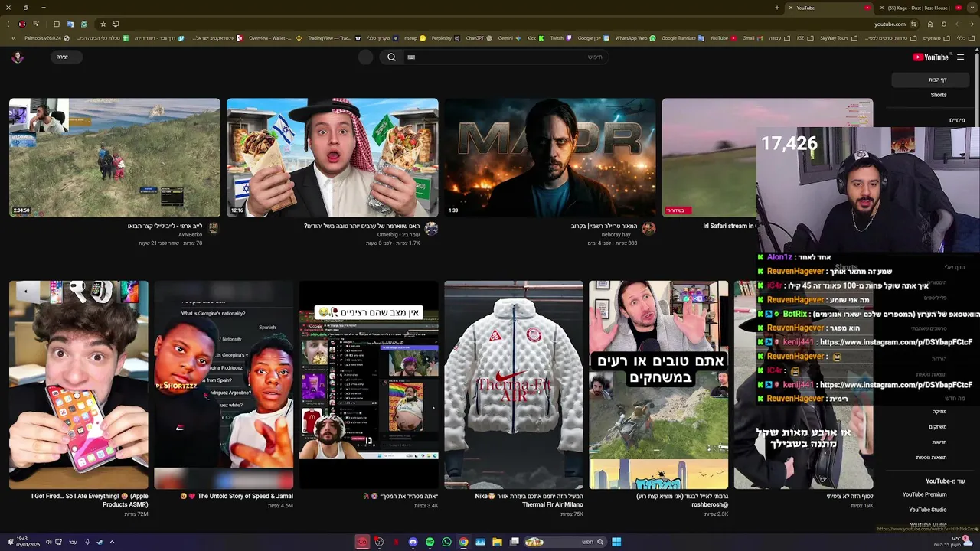The width and height of the screenshot is (980, 551).
Task: Click Omerbig channel avatar
Action: (431, 228)
